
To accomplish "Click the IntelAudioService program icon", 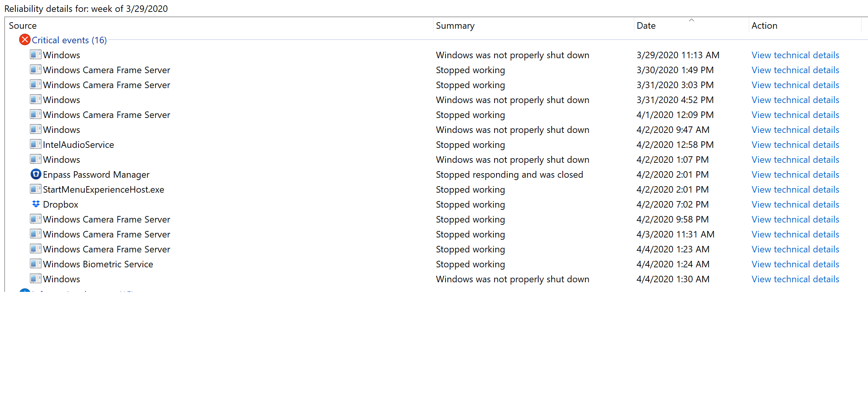I will tap(36, 144).
